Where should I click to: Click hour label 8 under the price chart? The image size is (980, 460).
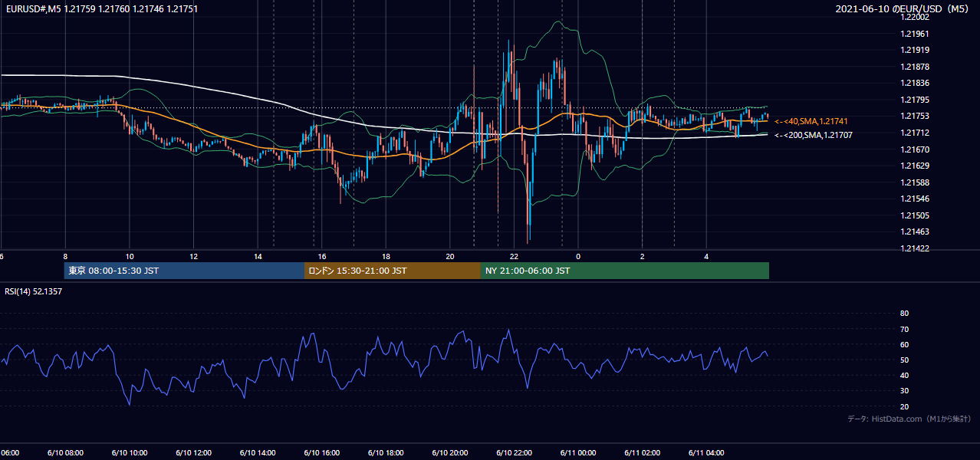click(x=65, y=256)
